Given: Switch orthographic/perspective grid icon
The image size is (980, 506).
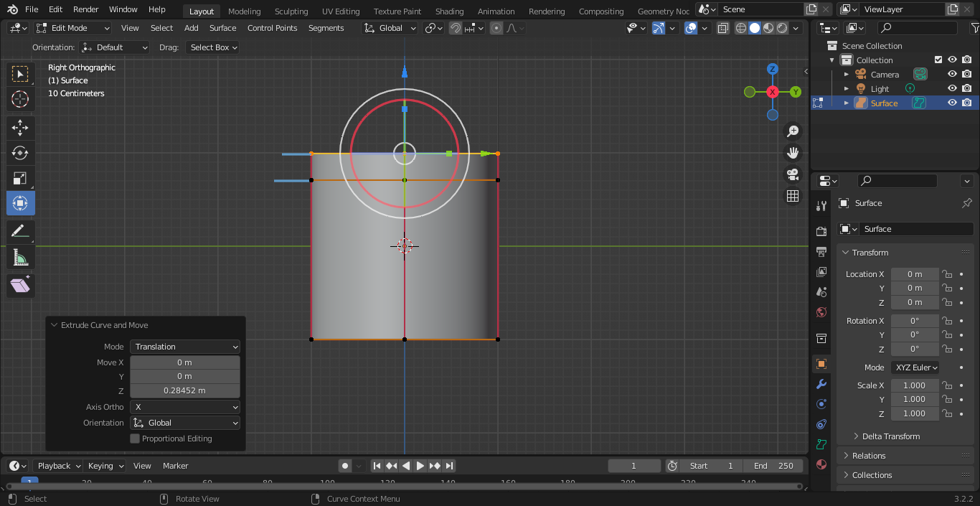Looking at the screenshot, I should point(793,196).
